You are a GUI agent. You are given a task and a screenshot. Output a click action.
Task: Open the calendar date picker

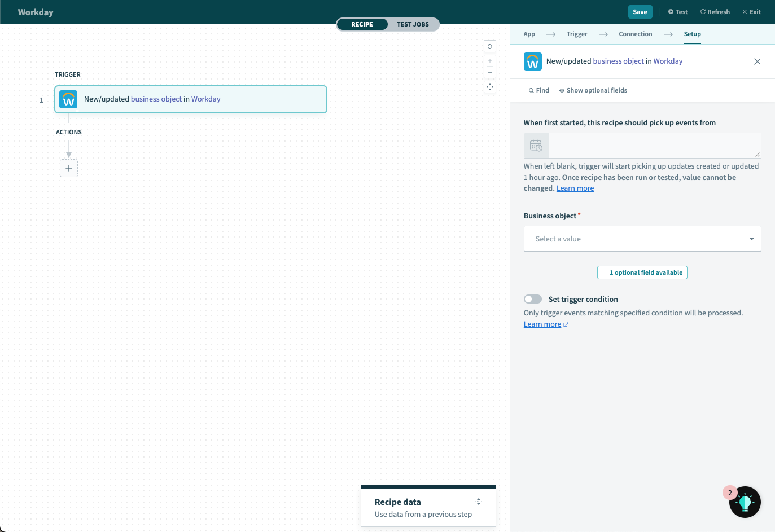pyautogui.click(x=536, y=145)
